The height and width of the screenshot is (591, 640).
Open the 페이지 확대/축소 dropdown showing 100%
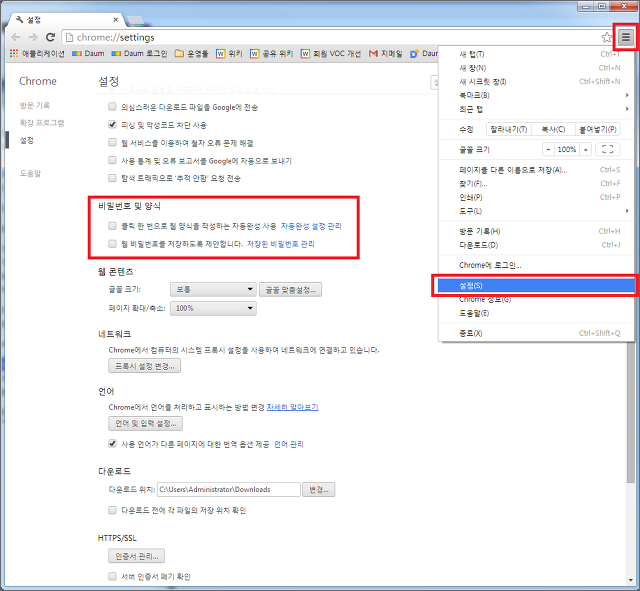213,308
